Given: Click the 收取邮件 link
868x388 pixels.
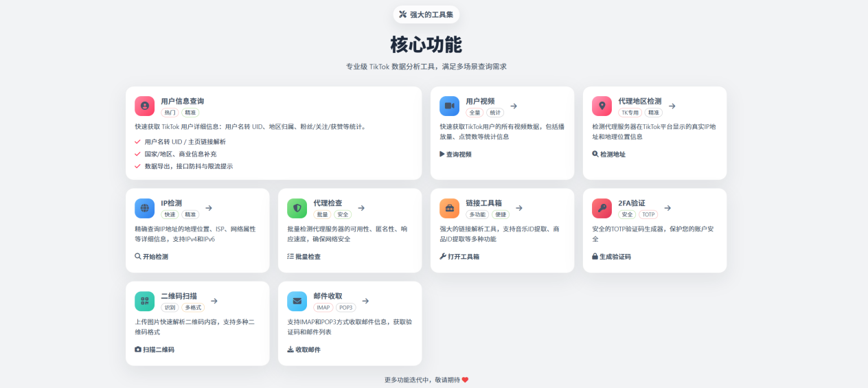Looking at the screenshot, I should tap(304, 350).
